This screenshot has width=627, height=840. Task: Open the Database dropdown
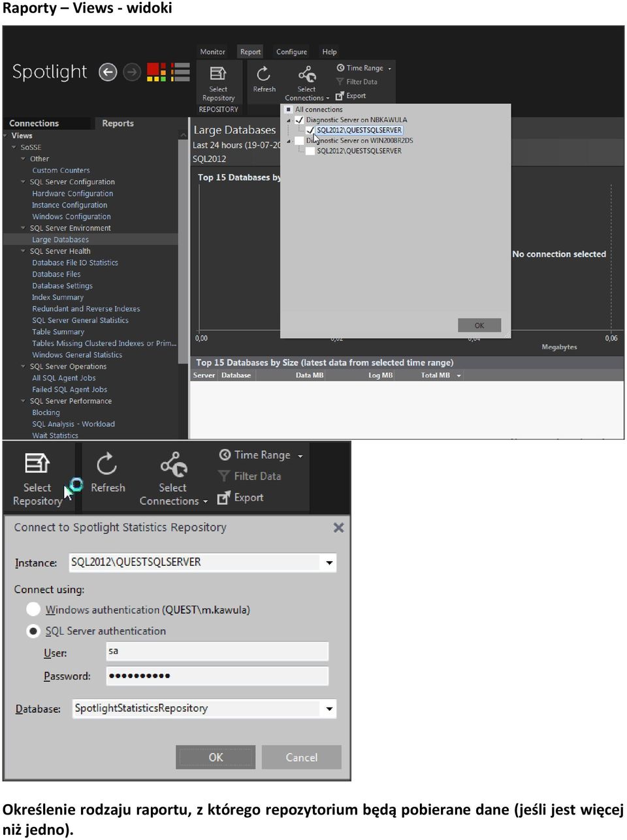pyautogui.click(x=329, y=709)
